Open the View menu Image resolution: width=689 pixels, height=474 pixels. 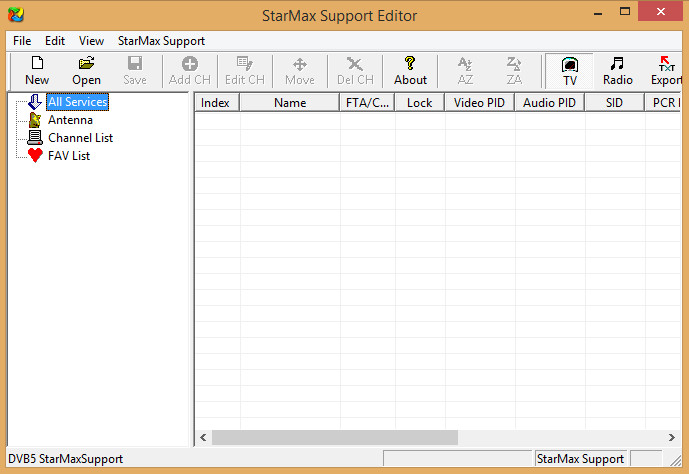click(x=91, y=41)
